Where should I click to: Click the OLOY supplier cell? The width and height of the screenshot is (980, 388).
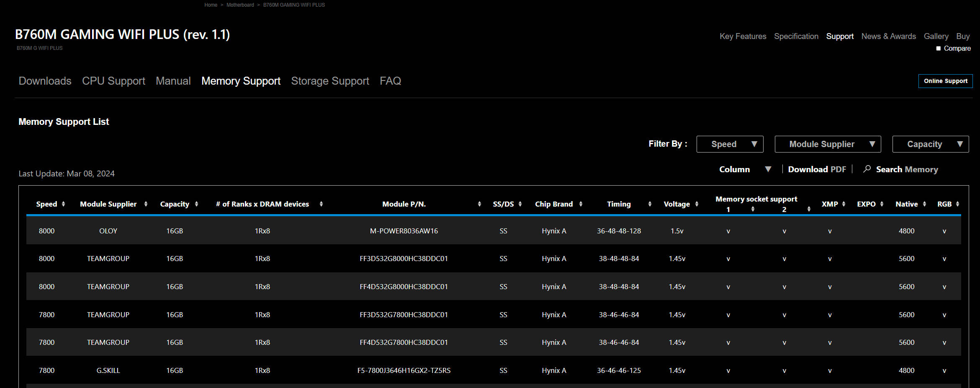(x=108, y=231)
